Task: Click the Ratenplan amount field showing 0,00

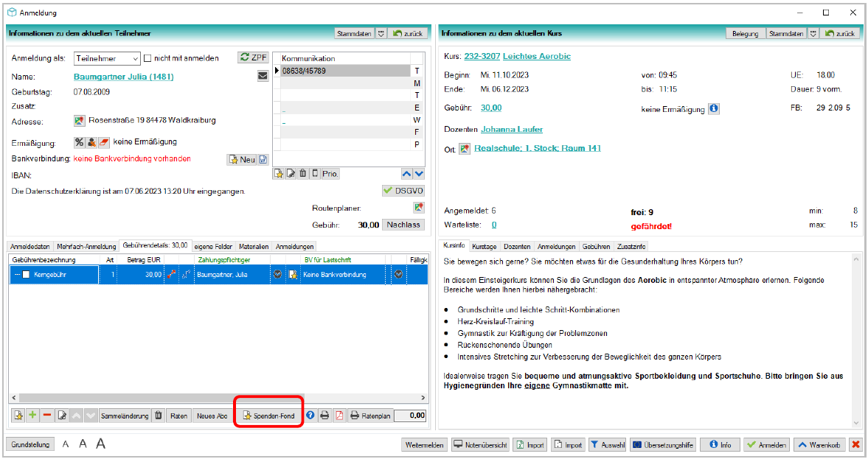Action: click(409, 416)
